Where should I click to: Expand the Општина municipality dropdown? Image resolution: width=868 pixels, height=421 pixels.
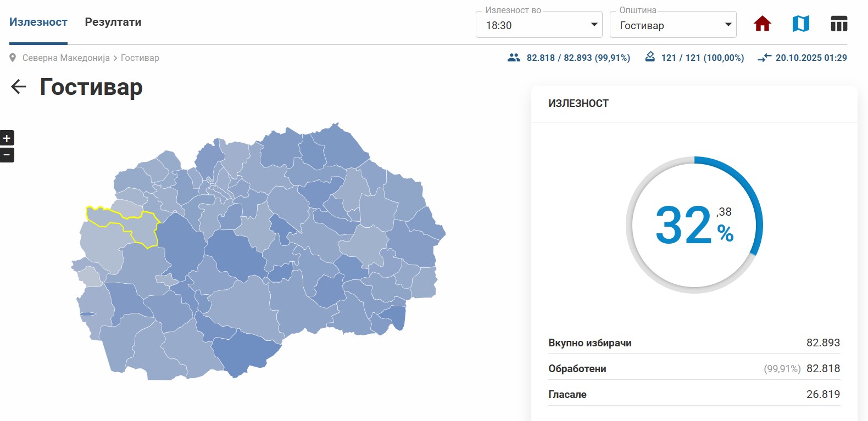[672, 25]
